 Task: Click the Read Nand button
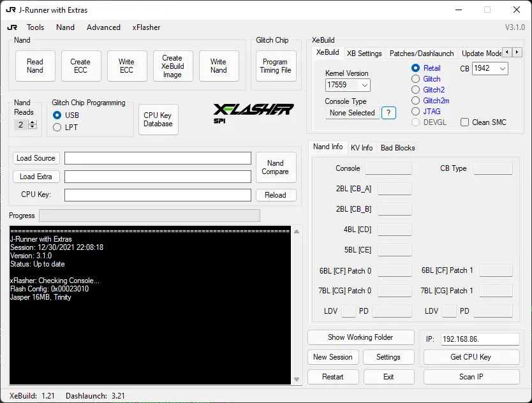click(x=35, y=66)
